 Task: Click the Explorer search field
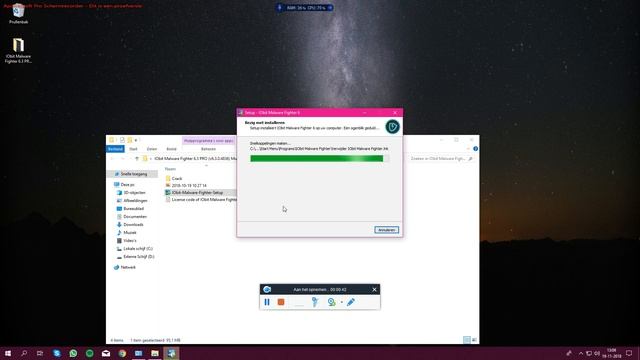click(x=441, y=158)
